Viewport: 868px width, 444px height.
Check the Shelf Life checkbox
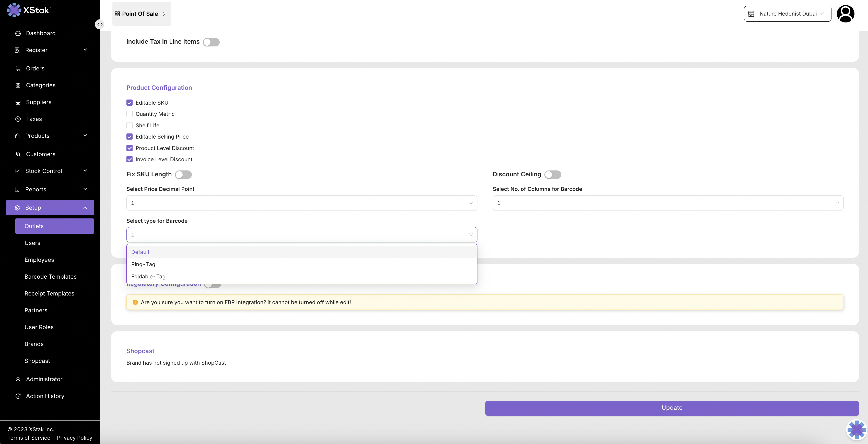click(x=130, y=125)
